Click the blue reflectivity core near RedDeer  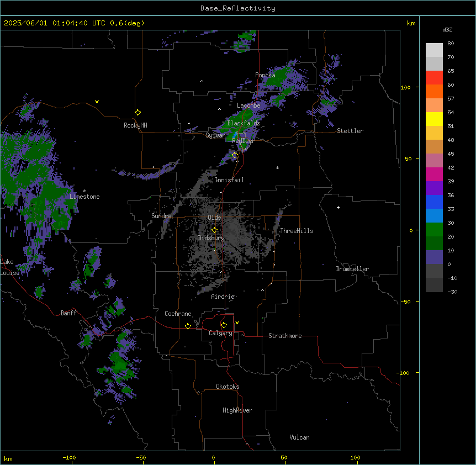coord(234,135)
